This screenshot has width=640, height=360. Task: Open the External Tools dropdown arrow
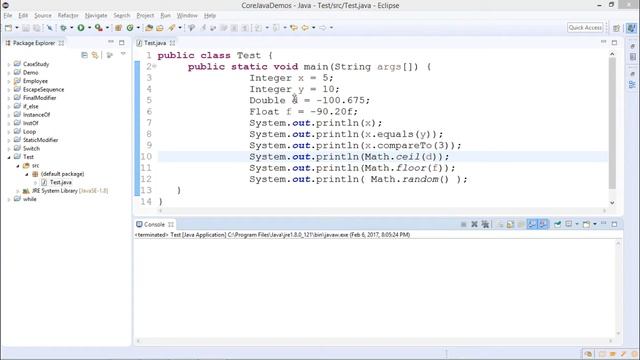pyautogui.click(x=107, y=28)
